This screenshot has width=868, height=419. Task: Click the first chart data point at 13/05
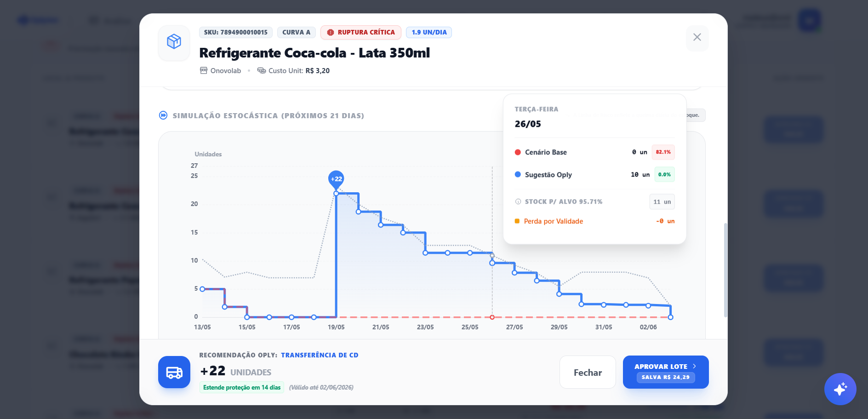(202, 289)
